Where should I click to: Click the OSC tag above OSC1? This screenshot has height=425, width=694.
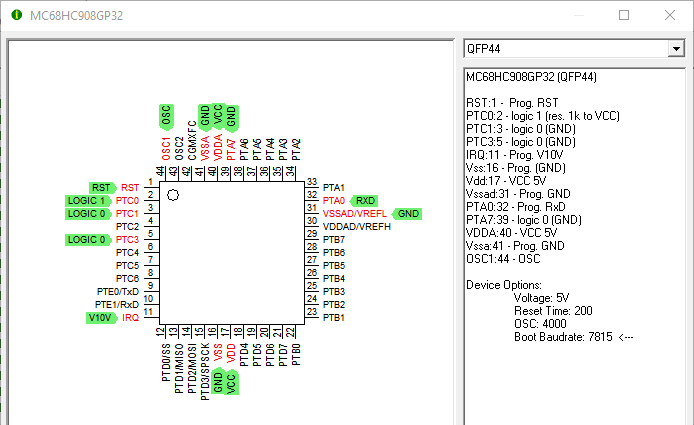[166, 117]
